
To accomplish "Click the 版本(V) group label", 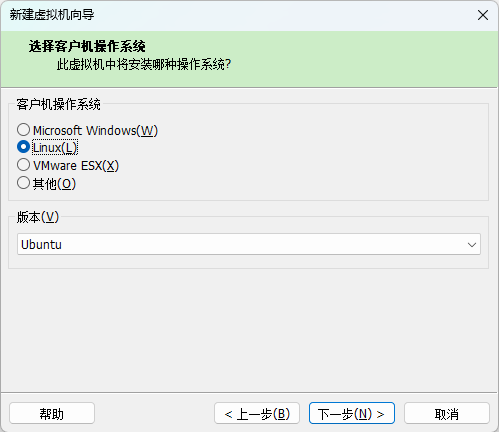I will tap(38, 217).
